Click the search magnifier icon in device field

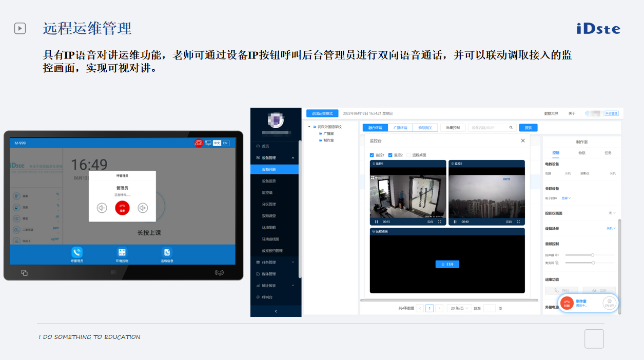511,128
